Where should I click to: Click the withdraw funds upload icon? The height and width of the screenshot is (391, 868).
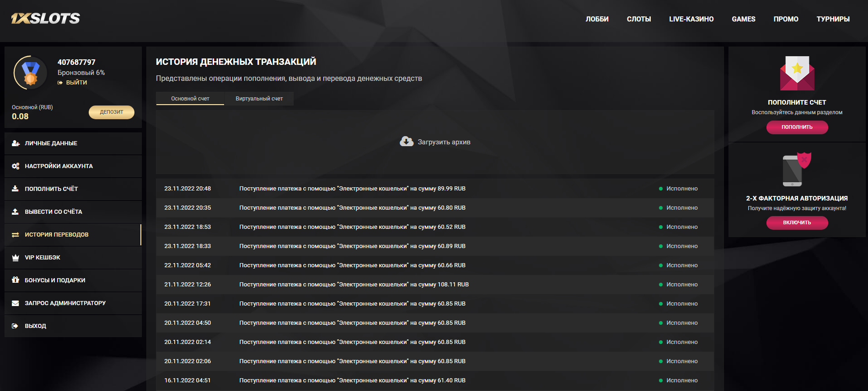click(x=16, y=212)
